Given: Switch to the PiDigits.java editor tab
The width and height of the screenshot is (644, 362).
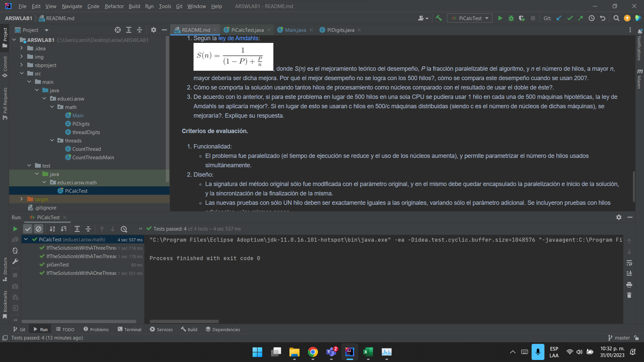Looking at the screenshot, I should (339, 30).
